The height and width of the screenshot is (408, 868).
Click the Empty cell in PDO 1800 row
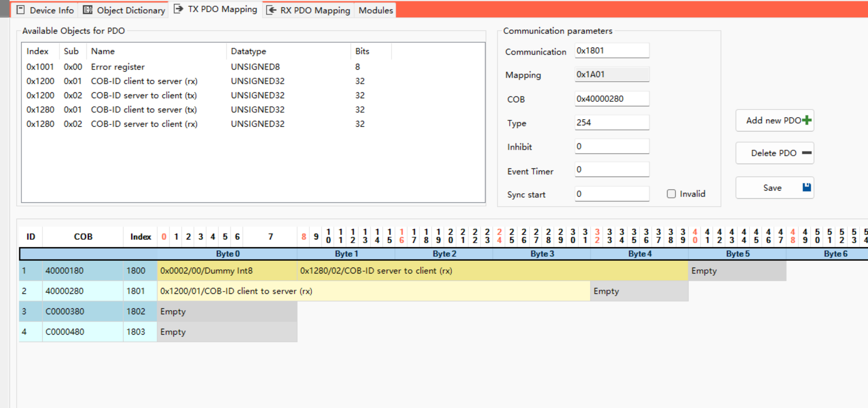tap(737, 271)
